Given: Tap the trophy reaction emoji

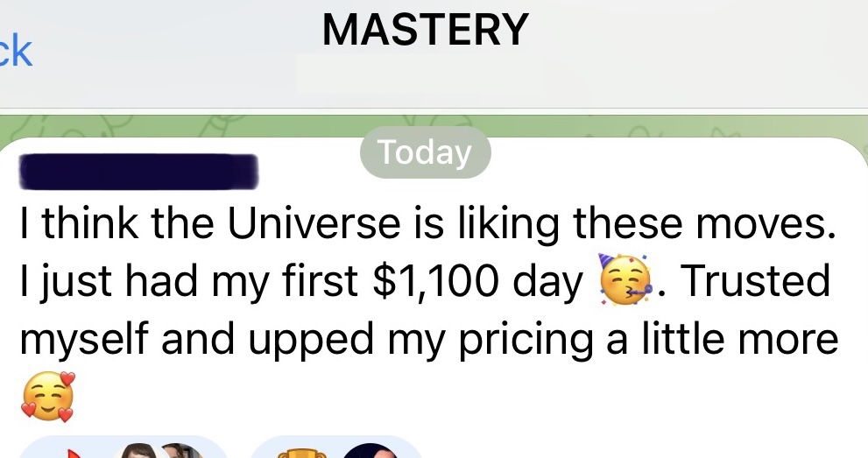Looking at the screenshot, I should tap(300, 453).
